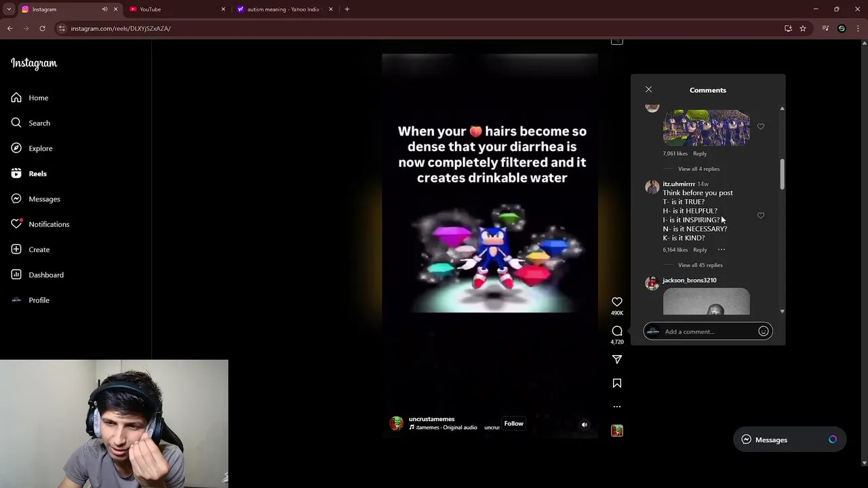Open the tab search dropdown arrow

pyautogui.click(x=9, y=9)
